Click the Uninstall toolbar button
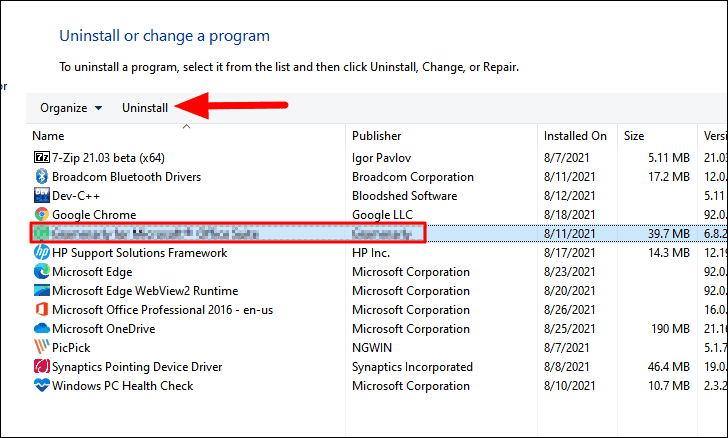 145,108
